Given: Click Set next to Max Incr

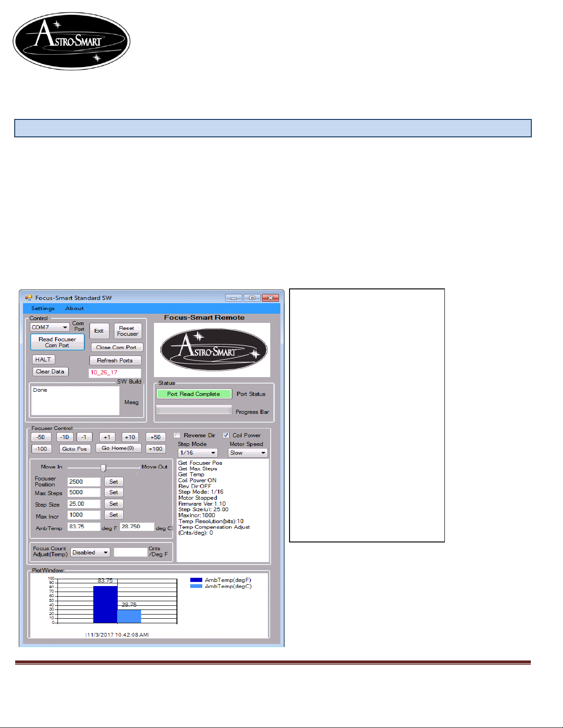Looking at the screenshot, I should 114,515.
